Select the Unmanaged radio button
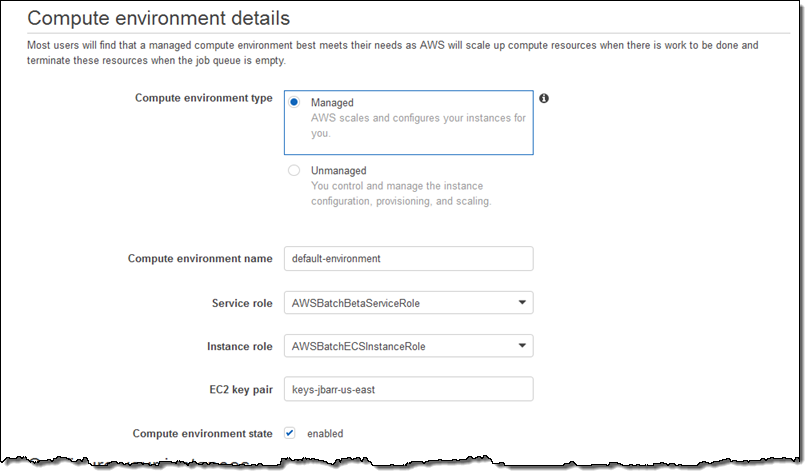810x476 pixels. (x=294, y=171)
